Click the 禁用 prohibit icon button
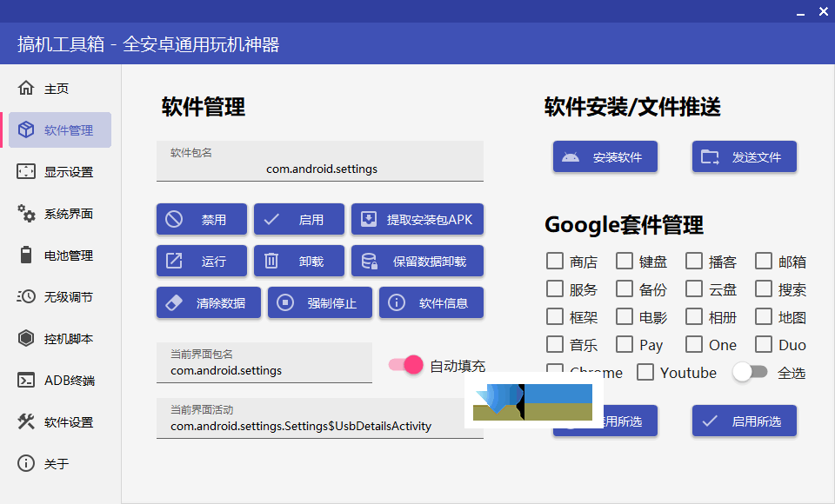835x504 pixels. [174, 219]
